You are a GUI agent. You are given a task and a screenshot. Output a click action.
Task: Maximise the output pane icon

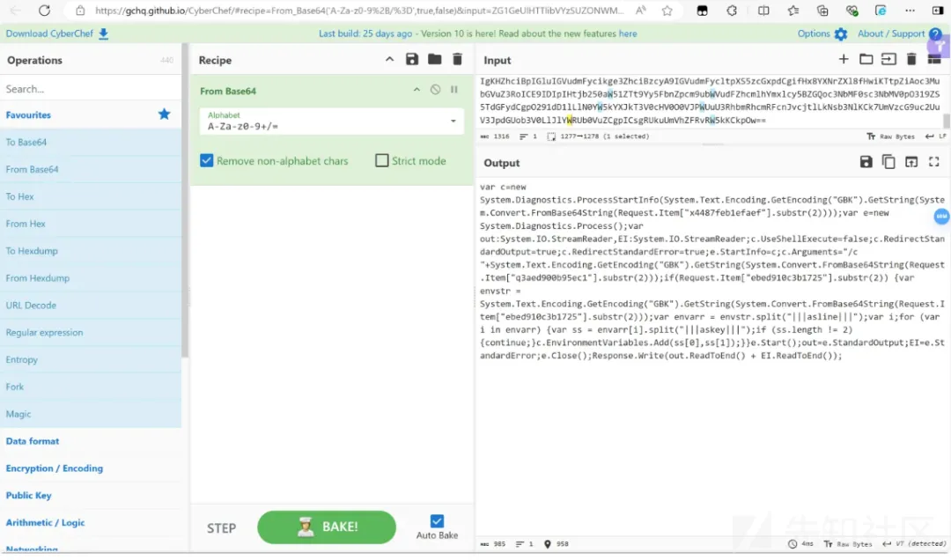click(934, 162)
